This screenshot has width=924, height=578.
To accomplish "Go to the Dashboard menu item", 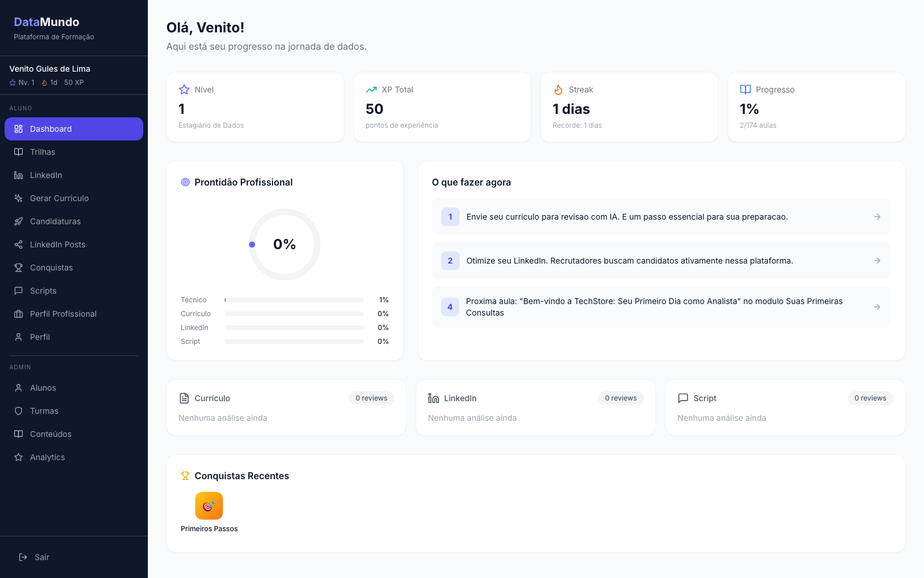I will [x=74, y=129].
